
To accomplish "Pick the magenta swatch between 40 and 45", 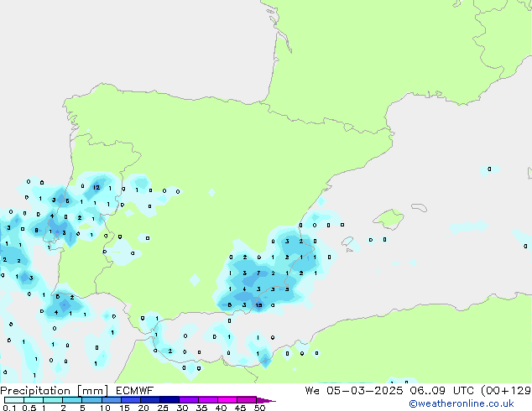I will 227,400.
